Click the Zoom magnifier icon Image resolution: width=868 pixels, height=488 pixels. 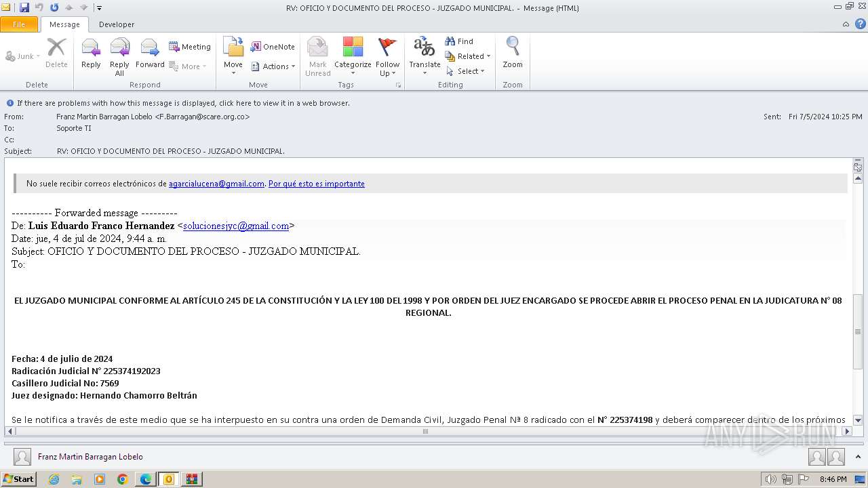(x=513, y=54)
